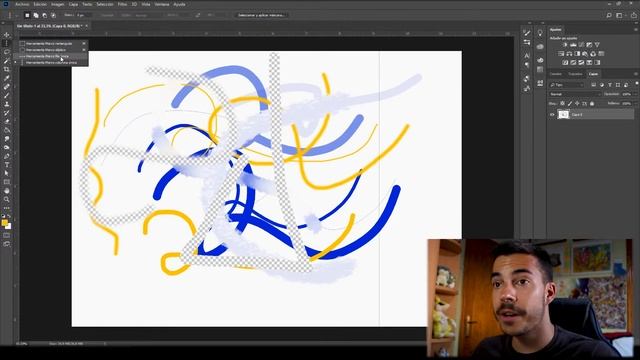Click the Capa 0 layer thumbnail
The width and height of the screenshot is (640, 360).
pos(563,115)
